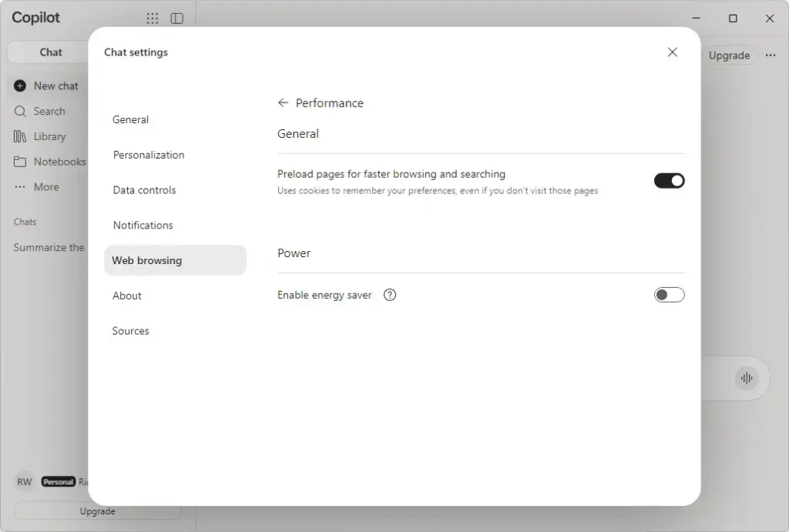Open the Library books icon

pos(19,136)
